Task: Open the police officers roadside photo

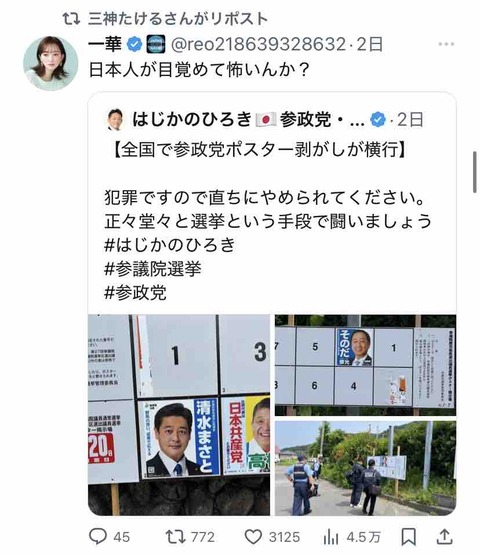Action: click(x=366, y=468)
